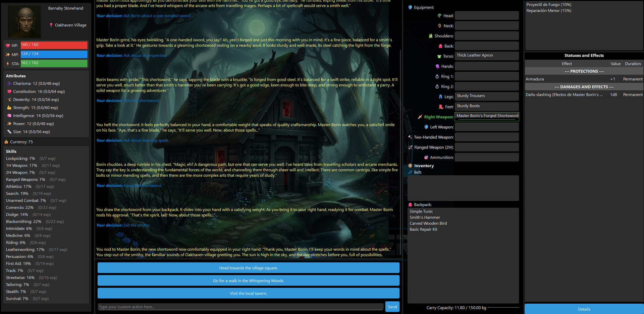
Task: Click the Inventory box icon
Action: [x=410, y=165]
